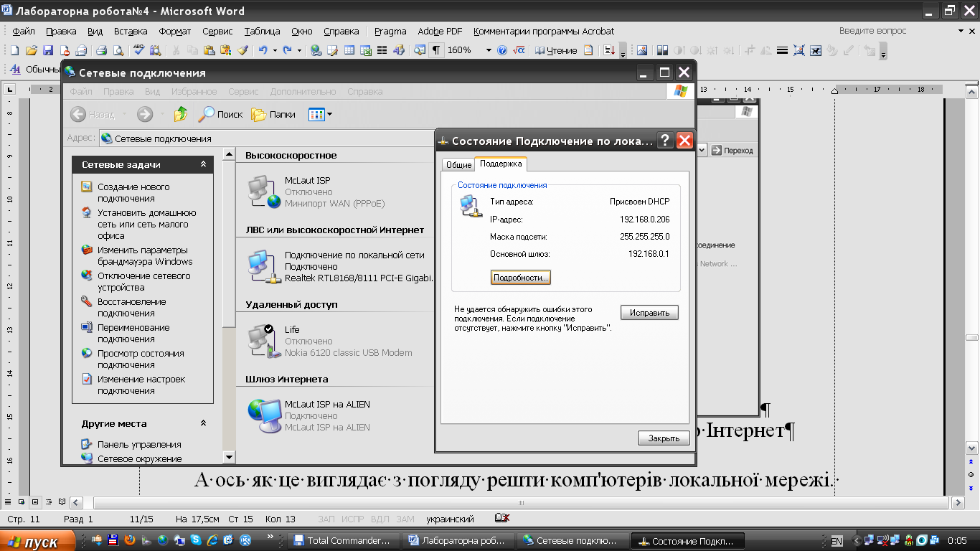The image size is (980, 551).
Task: Open the Сервис menu in Word
Action: (x=217, y=32)
